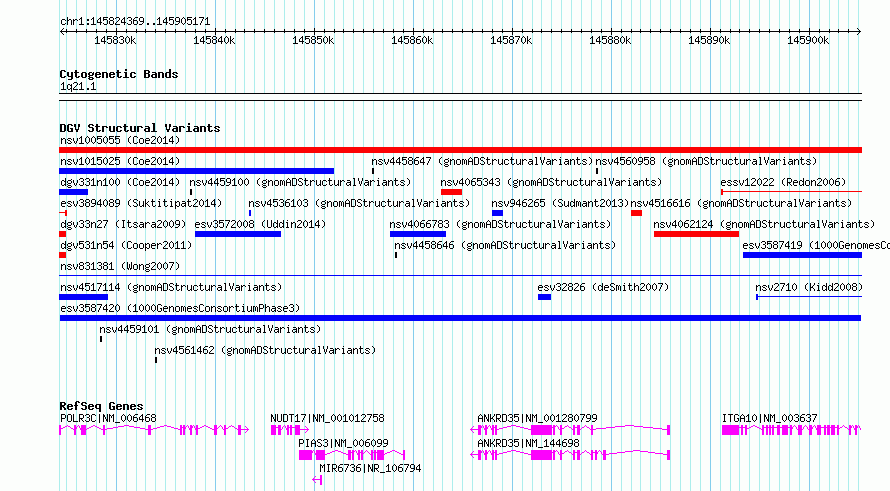Click dgv331n100 (Coe2014) label
Image resolution: width=890 pixels, height=491 pixels.
click(120, 182)
